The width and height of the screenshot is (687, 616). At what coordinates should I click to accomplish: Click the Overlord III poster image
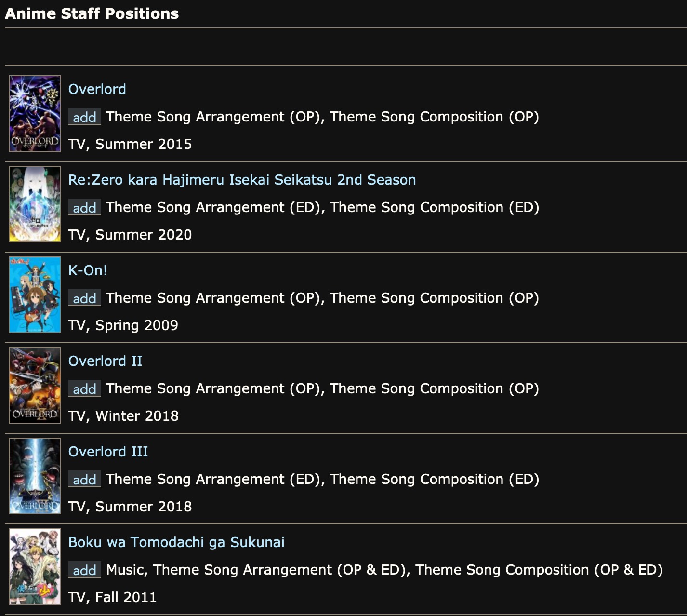pos(35,476)
